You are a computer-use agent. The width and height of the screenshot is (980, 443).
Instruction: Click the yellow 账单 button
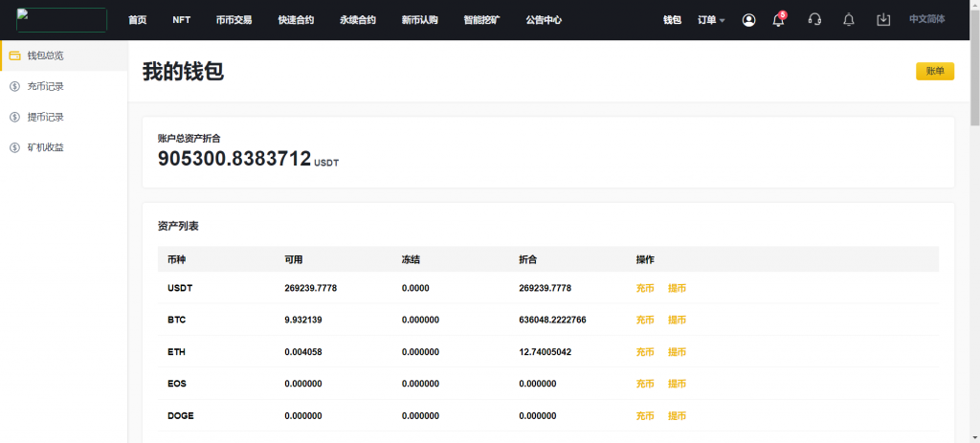tap(934, 72)
